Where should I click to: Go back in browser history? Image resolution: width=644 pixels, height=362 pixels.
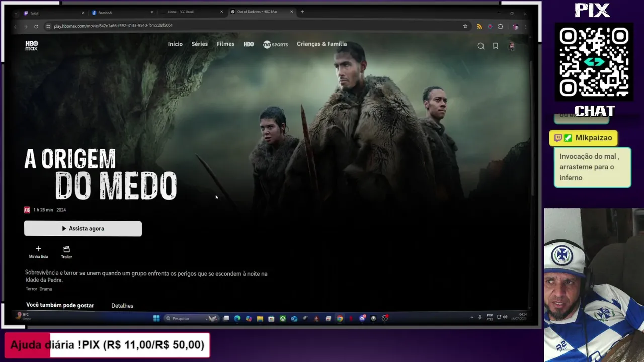16,26
